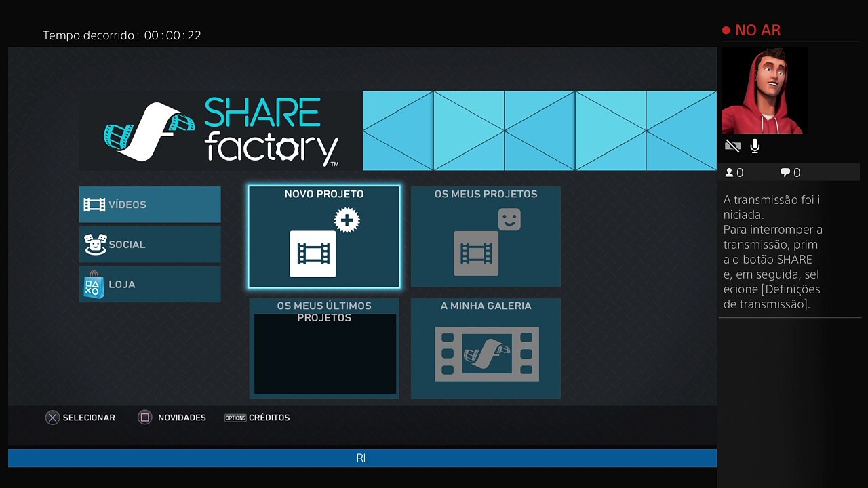Open the Novo Projeto tile
This screenshot has height=488, width=868.
coord(324,237)
